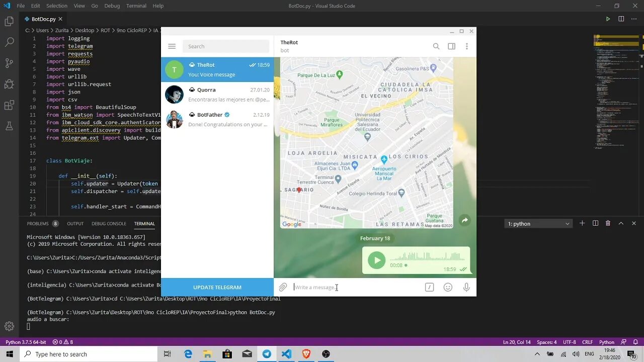Forward the map message
Viewport: 644px width, 362px height.
coord(464,220)
